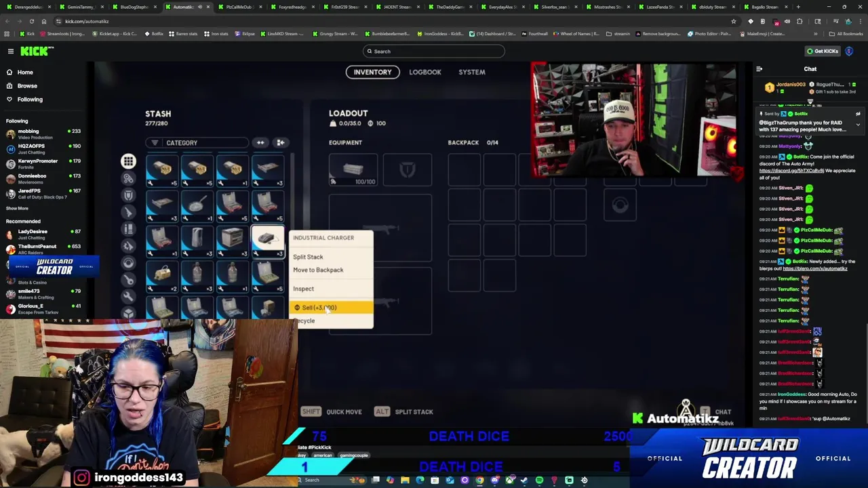Open the stash CATEGORY sort dropdown
This screenshot has height=488, width=868.
coord(197,143)
